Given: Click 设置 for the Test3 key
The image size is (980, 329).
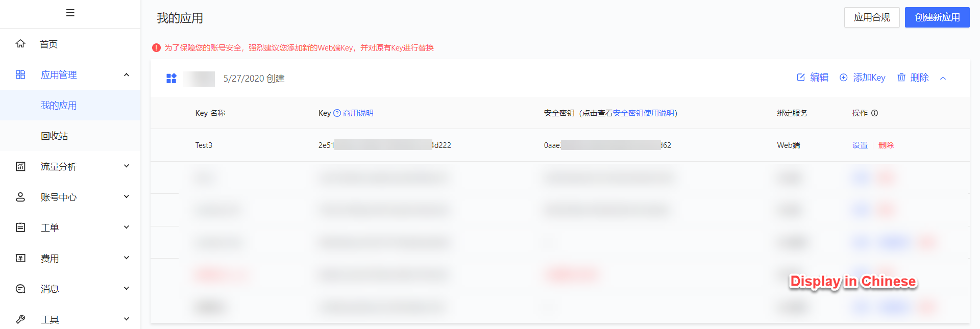Looking at the screenshot, I should [860, 145].
